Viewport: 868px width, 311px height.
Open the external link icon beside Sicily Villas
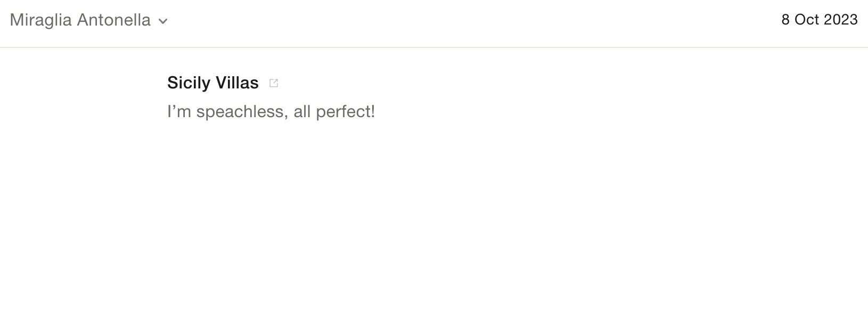(x=274, y=83)
